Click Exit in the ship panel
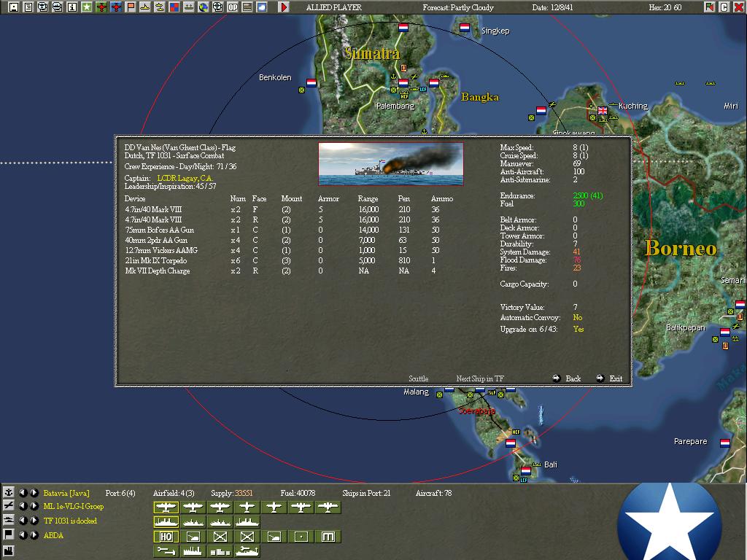The width and height of the screenshot is (747, 560). (609, 378)
